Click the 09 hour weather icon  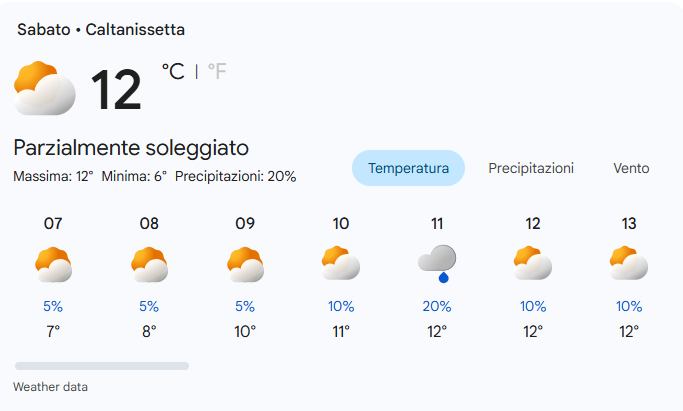(x=245, y=264)
